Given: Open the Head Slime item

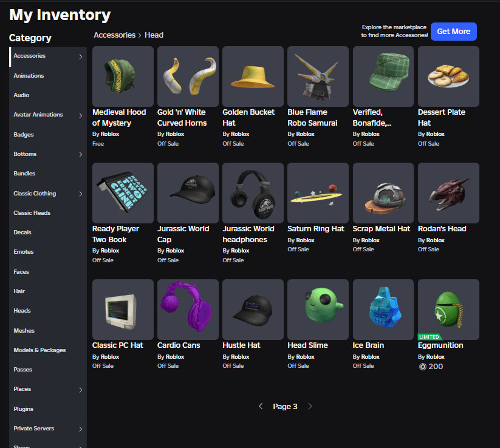Looking at the screenshot, I should click(318, 310).
